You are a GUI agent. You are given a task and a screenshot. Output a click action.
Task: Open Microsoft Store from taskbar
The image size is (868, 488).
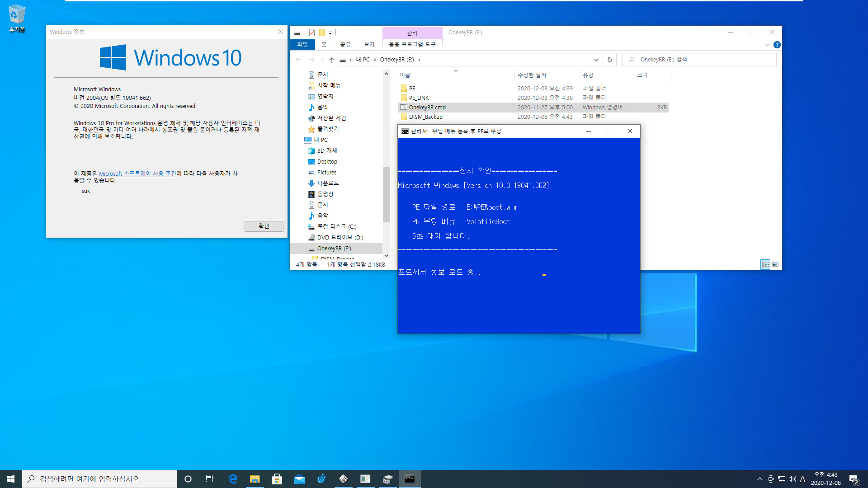(277, 479)
